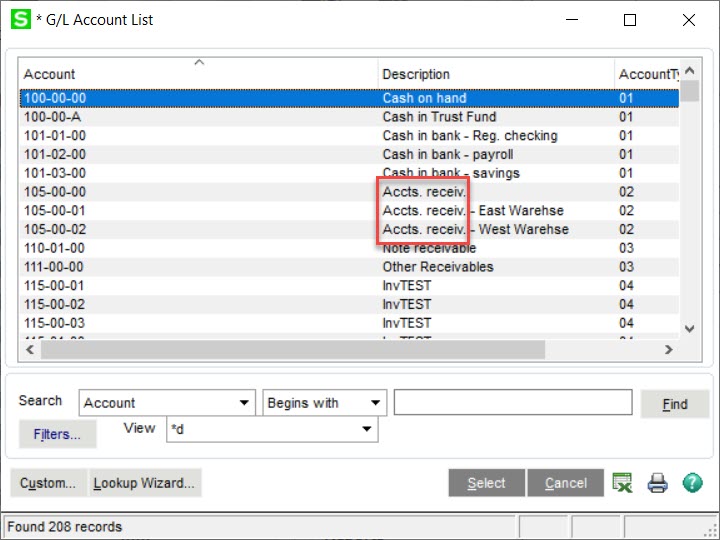Click the printer icon
Image resolution: width=720 pixels, height=540 pixels.
coord(657,483)
